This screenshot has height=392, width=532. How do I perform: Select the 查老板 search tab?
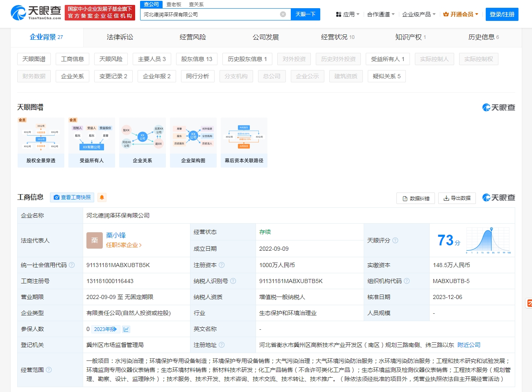[174, 5]
